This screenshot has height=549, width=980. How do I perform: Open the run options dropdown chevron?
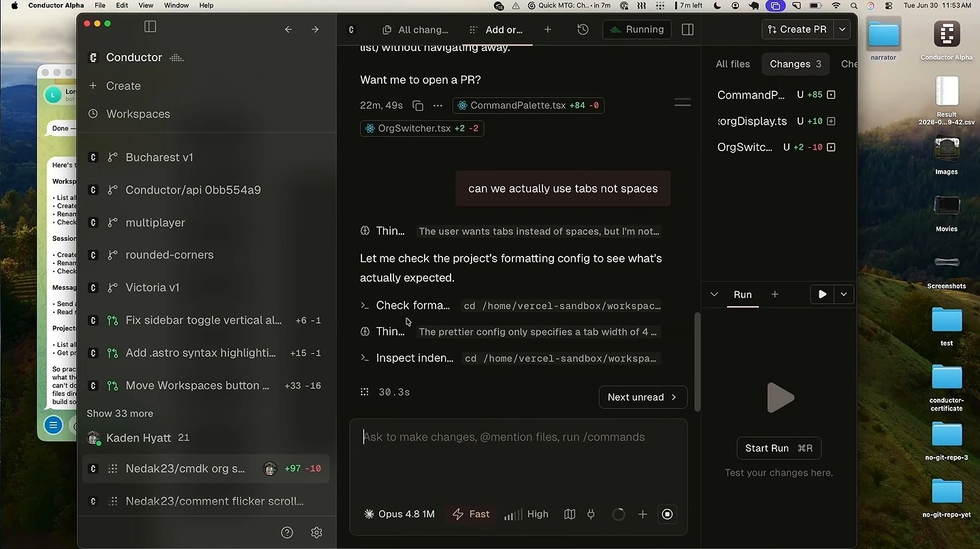[x=844, y=294]
